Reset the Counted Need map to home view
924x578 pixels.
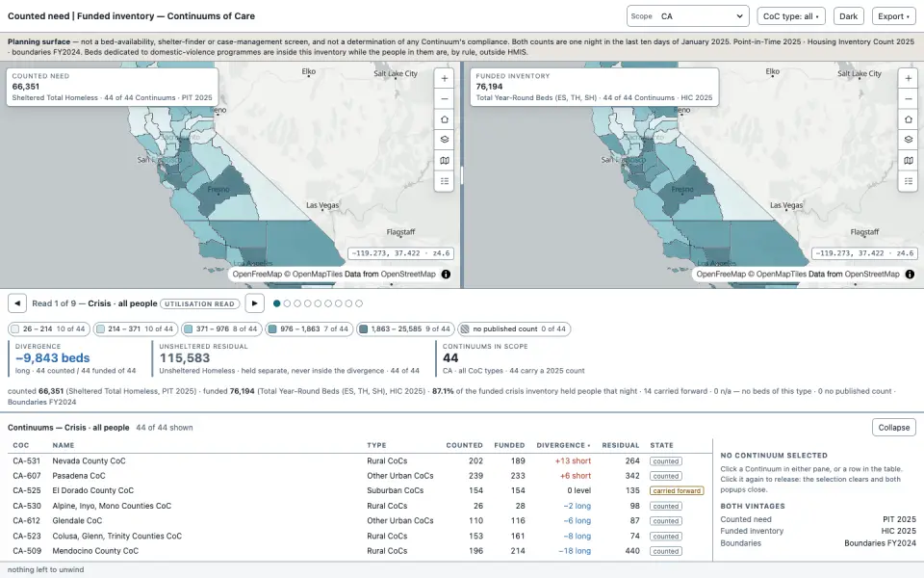445,119
